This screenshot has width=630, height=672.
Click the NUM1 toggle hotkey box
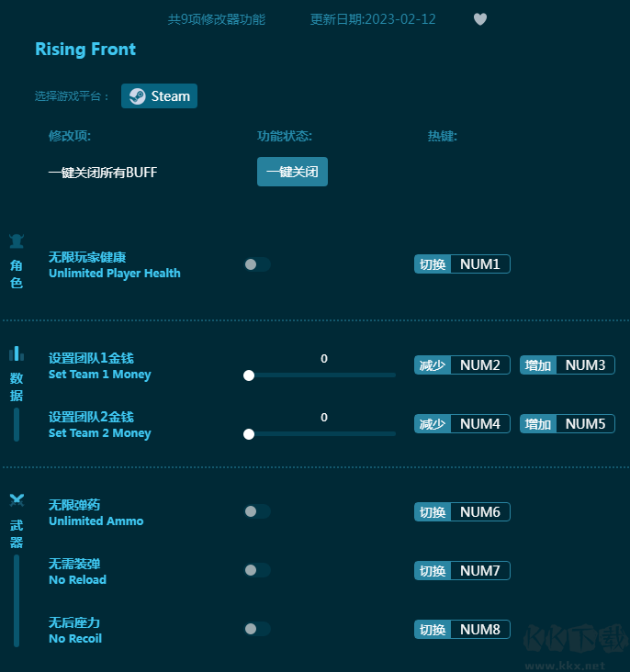[x=462, y=264]
